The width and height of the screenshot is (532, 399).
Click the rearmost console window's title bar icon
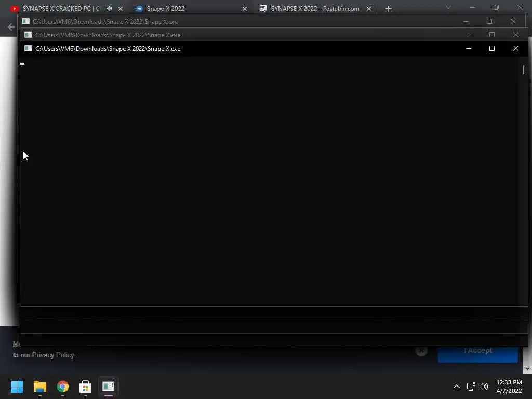(25, 21)
